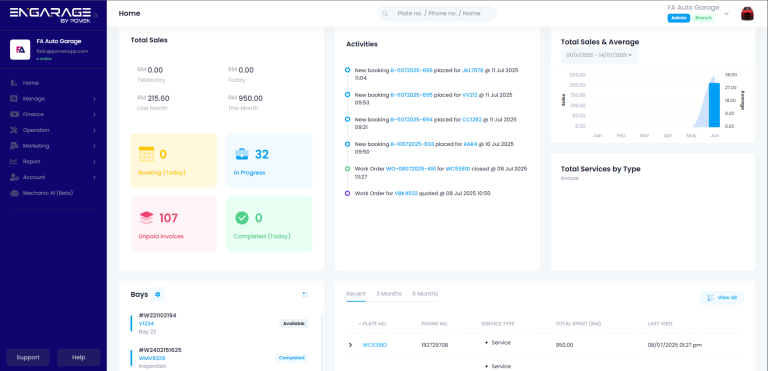The image size is (768, 371).
Task: Open booking link B-10072025-693
Action: [412, 144]
